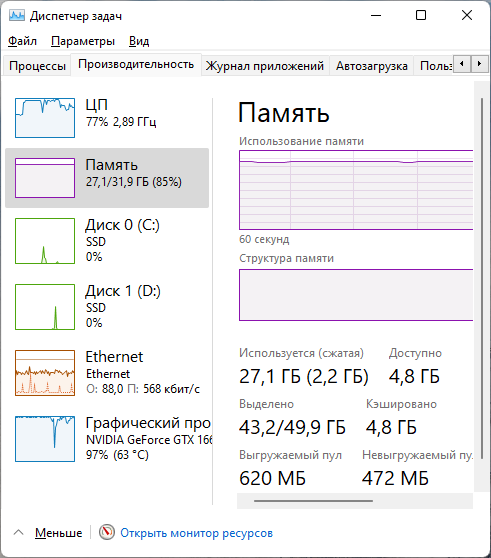491x558 pixels.
Task: Open the Файл menu
Action: coord(22,41)
